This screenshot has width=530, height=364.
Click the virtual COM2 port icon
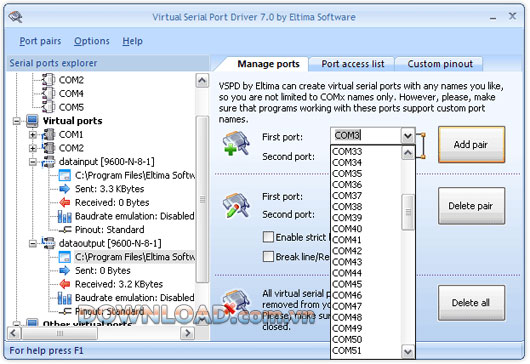[48, 148]
